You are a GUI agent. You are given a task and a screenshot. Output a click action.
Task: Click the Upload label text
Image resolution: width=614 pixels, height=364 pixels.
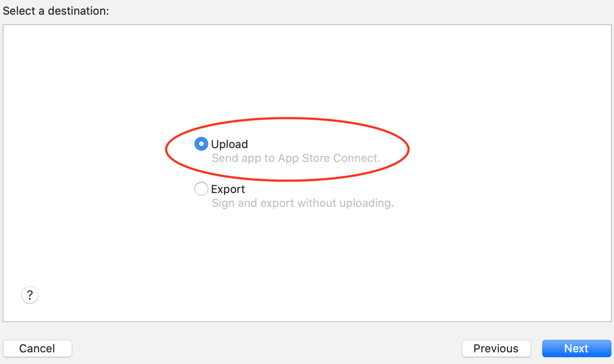coord(229,144)
